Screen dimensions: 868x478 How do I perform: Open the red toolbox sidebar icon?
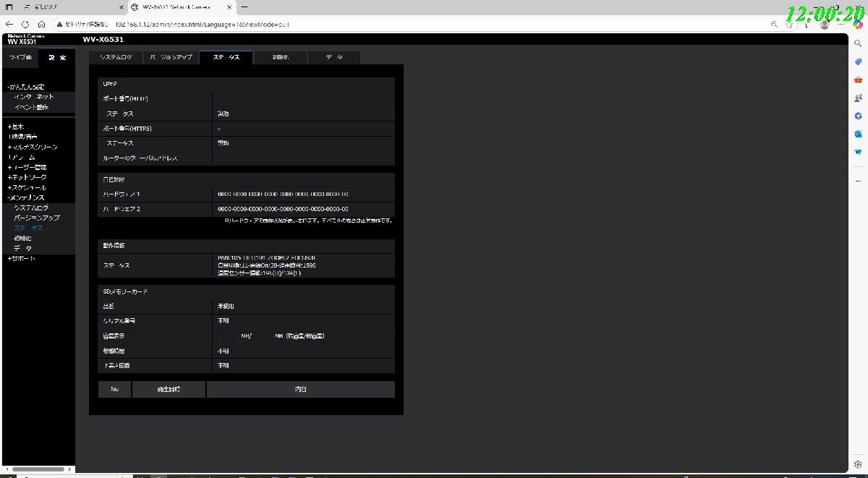pyautogui.click(x=858, y=80)
